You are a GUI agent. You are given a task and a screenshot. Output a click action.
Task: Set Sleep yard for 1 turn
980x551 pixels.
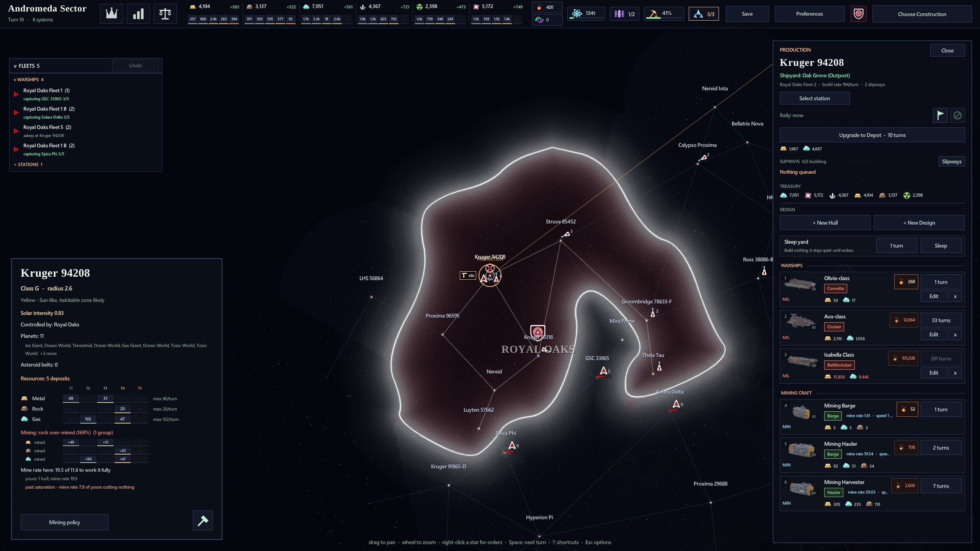(x=897, y=246)
